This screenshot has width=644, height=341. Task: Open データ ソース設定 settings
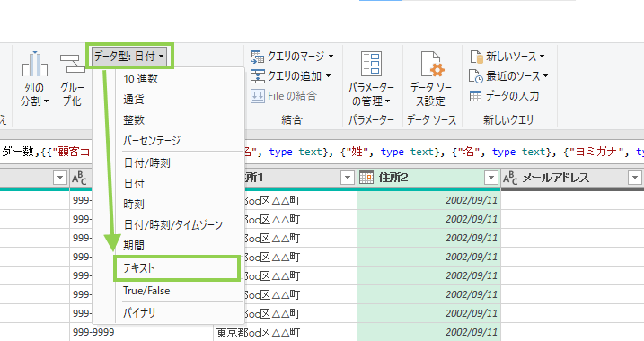point(431,79)
